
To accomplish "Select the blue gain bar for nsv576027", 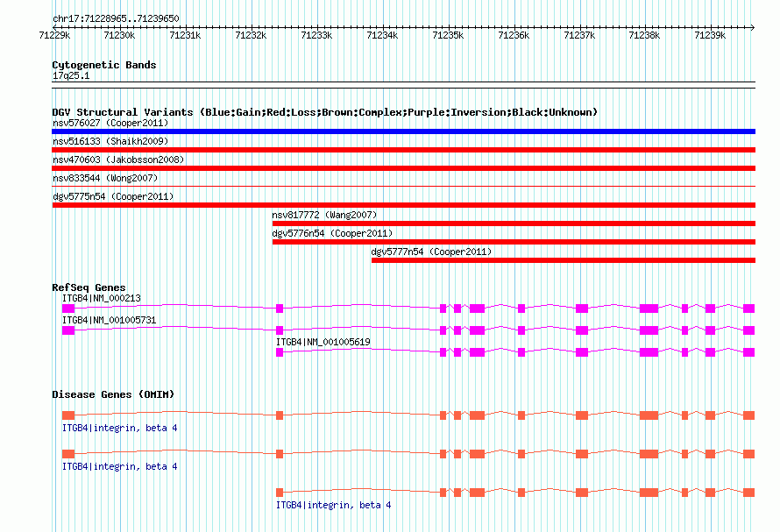I will pos(403,131).
